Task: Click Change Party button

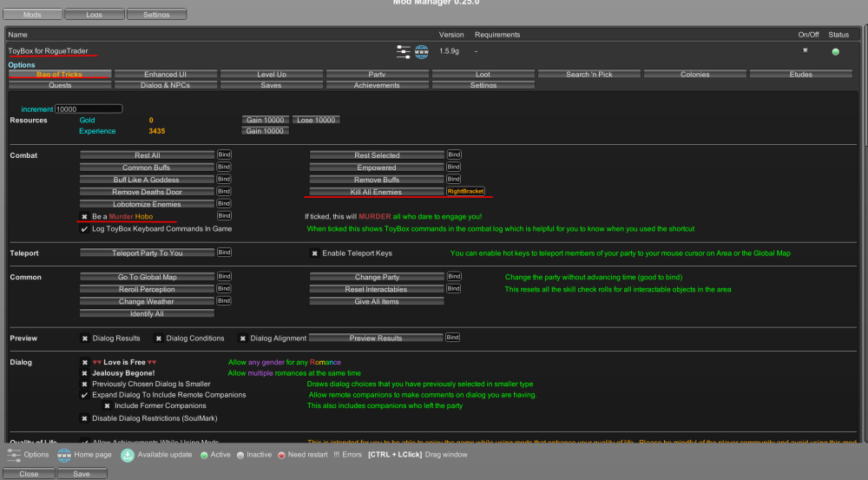Action: pyautogui.click(x=377, y=277)
